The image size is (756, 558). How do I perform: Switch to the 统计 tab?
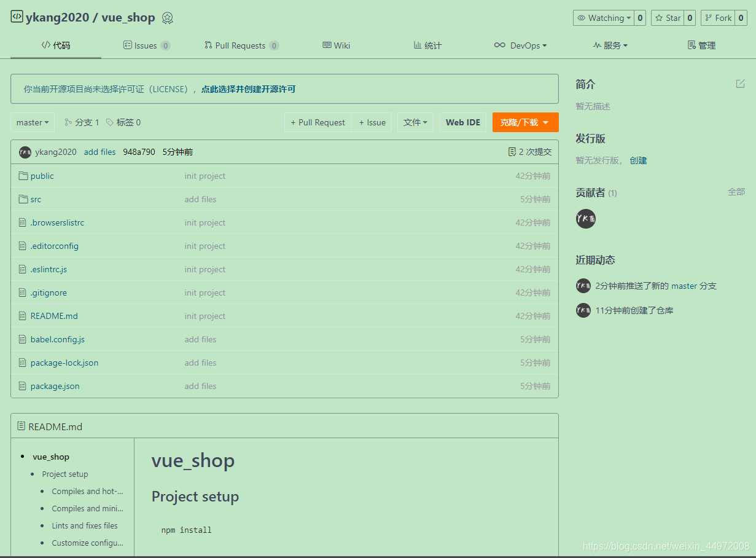tap(427, 45)
